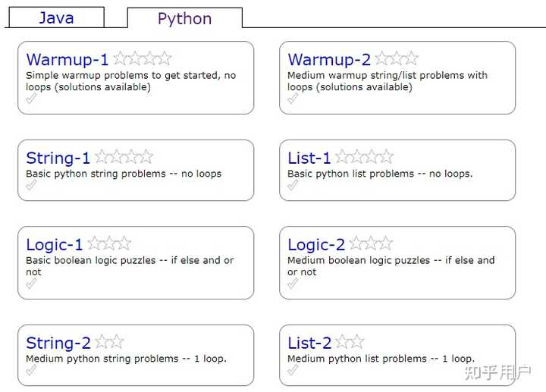Click the two stars next to List-2
Image resolution: width=546 pixels, height=392 pixels.
coord(350,342)
